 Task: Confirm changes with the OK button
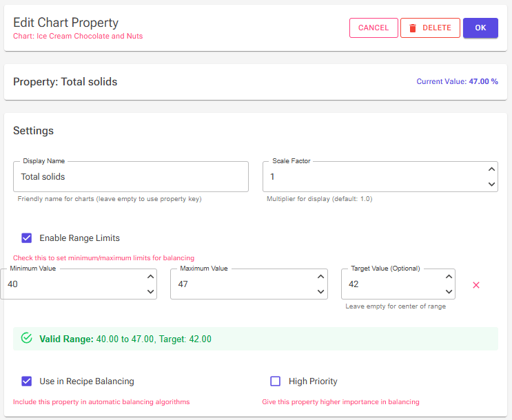point(480,28)
